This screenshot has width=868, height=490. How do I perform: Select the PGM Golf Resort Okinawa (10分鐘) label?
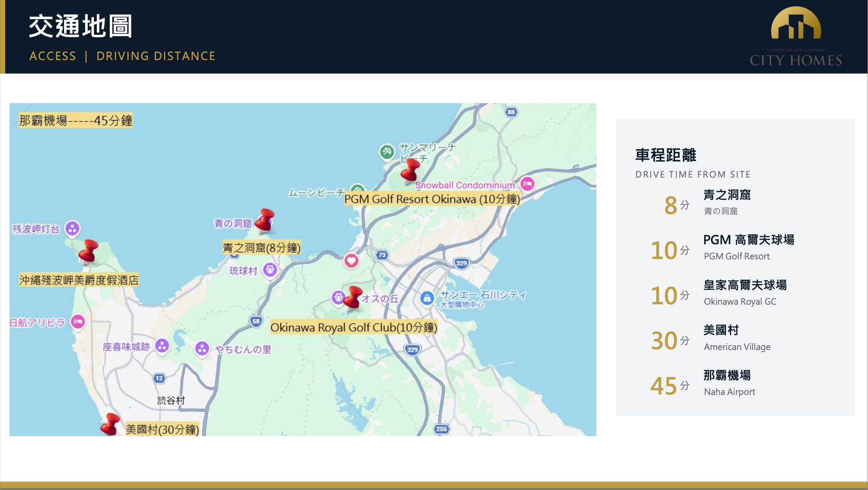(x=432, y=199)
